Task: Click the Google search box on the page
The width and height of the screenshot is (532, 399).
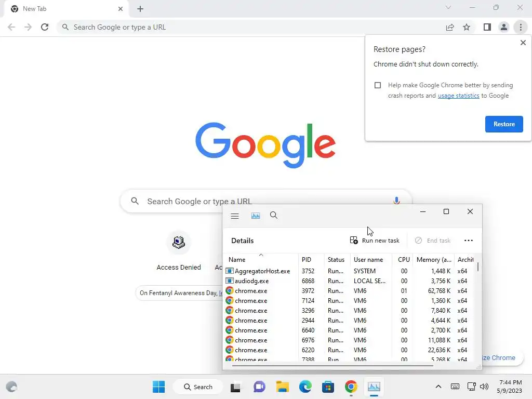Action: (265, 201)
